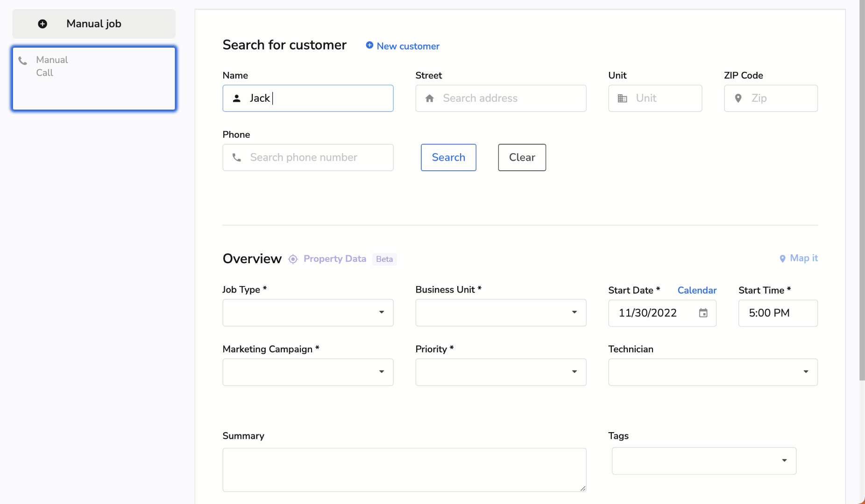The image size is (865, 504).
Task: Click the Property Data target icon
Action: click(x=293, y=259)
